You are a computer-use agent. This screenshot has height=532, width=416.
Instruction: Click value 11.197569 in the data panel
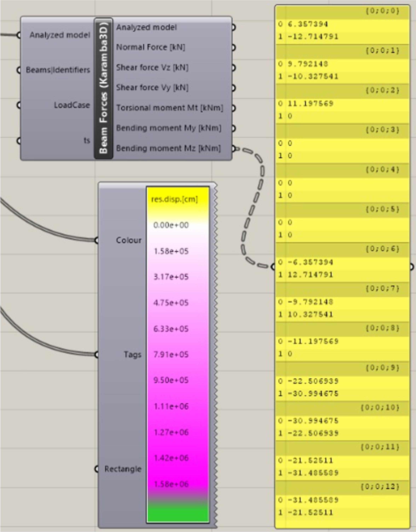coord(310,103)
